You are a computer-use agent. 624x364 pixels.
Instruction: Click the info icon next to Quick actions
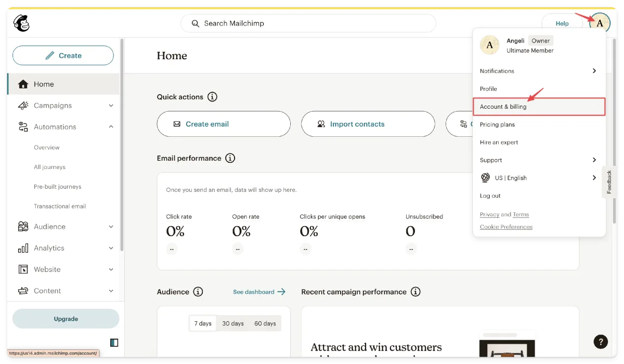pos(212,97)
